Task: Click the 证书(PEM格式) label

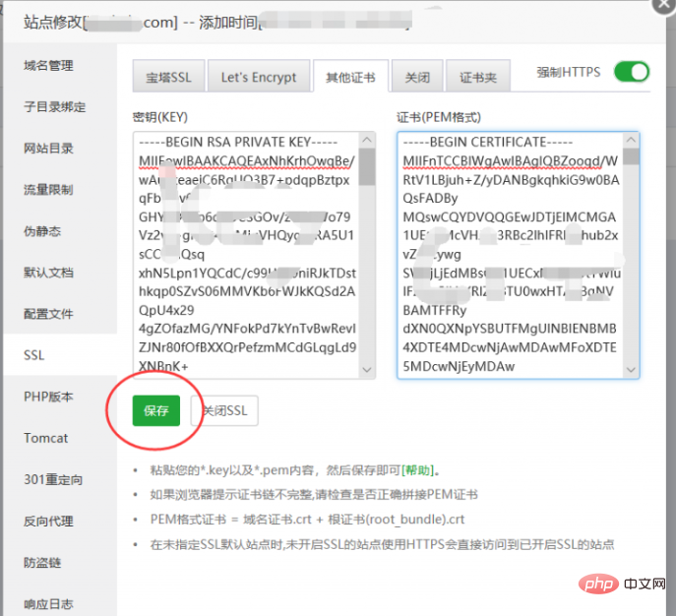Action: pos(439,117)
